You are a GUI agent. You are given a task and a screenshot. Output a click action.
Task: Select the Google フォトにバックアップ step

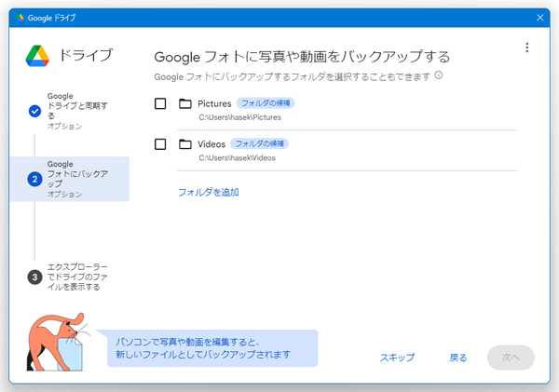[70, 179]
